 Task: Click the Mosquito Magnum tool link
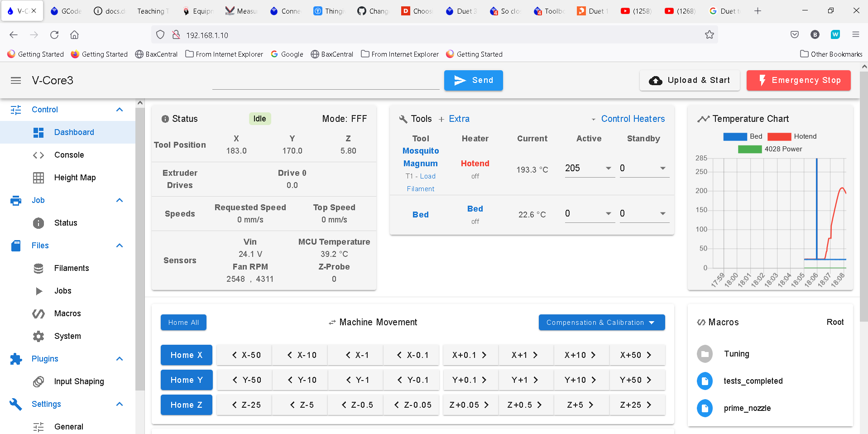point(421,157)
